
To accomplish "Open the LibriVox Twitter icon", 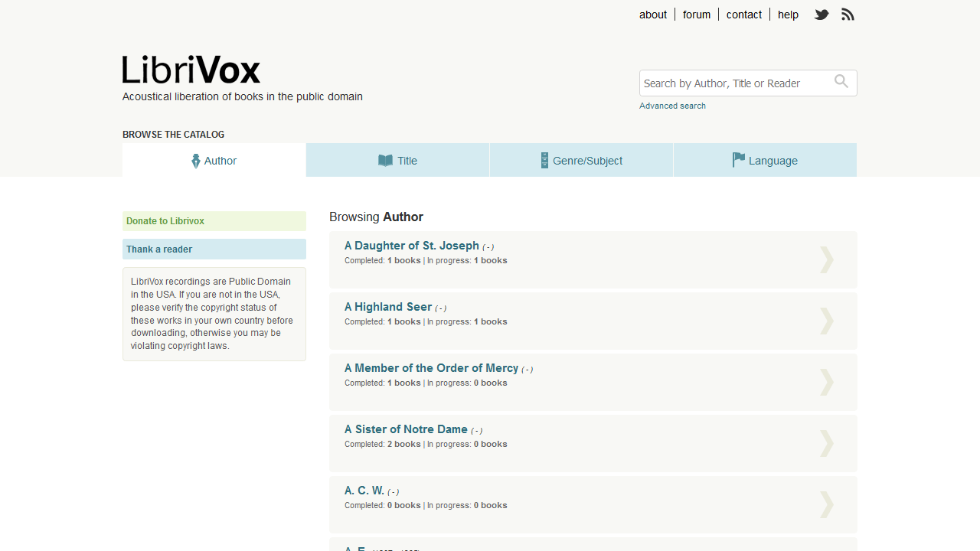I will [x=822, y=15].
